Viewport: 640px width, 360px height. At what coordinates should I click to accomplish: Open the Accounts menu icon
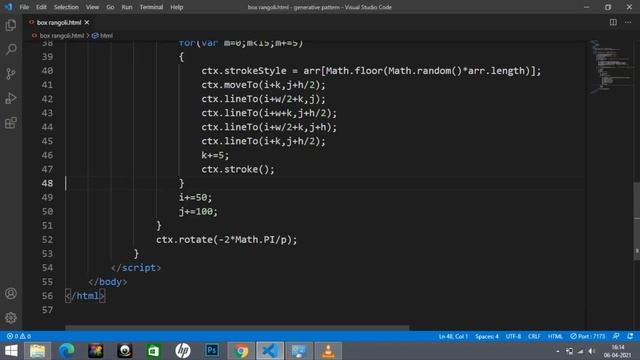pos(11,293)
